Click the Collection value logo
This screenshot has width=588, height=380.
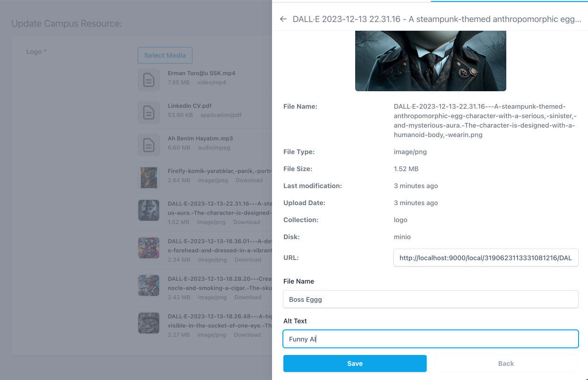(x=401, y=220)
